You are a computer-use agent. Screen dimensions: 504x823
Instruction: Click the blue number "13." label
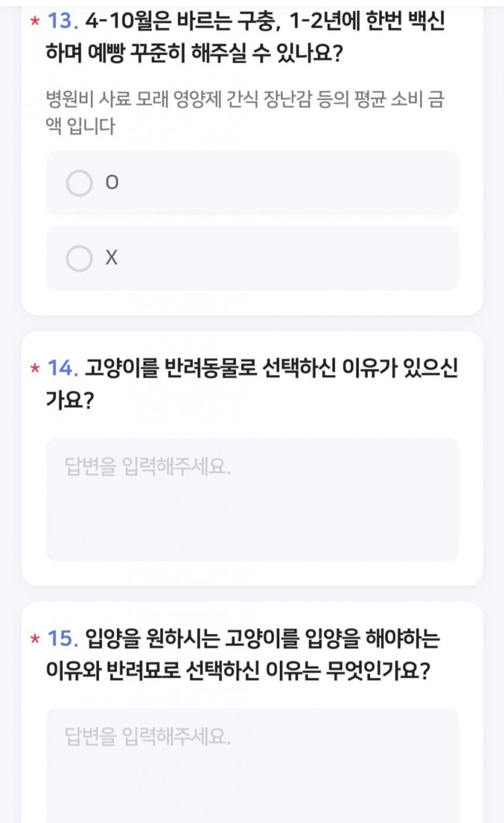pos(62,22)
